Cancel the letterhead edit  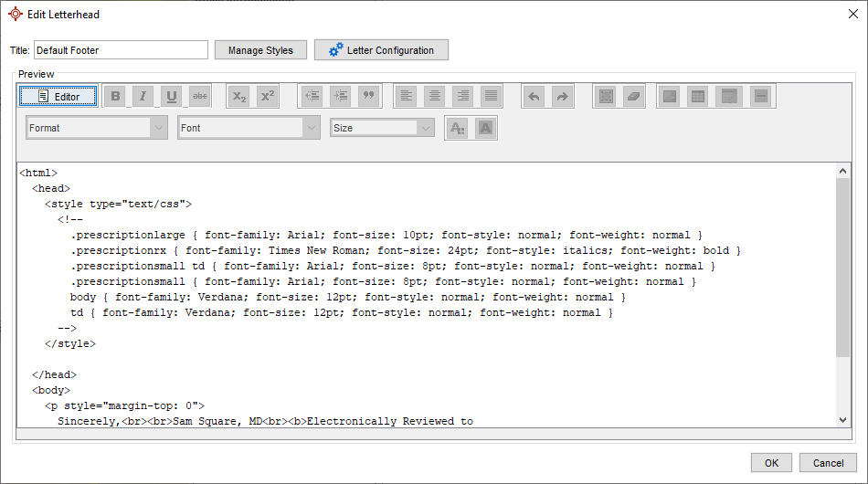click(x=828, y=463)
